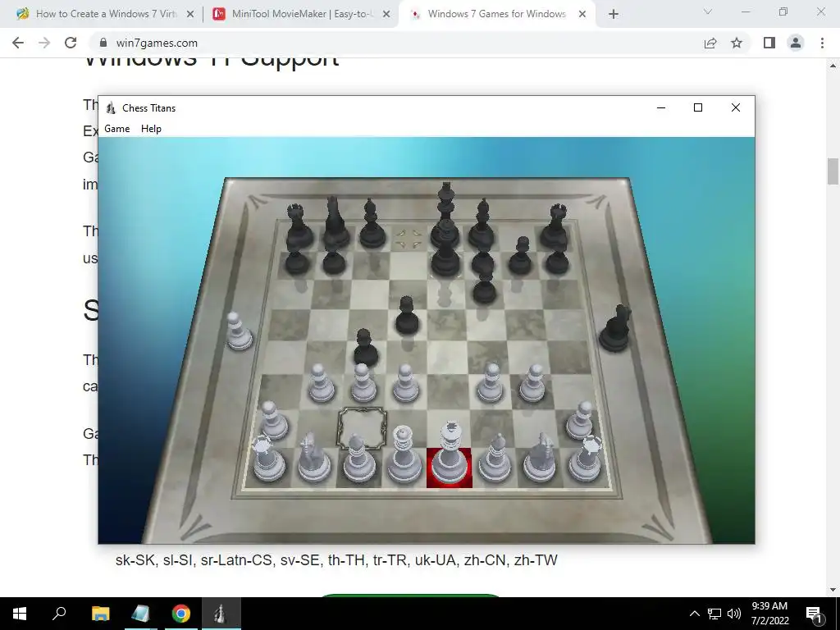The width and height of the screenshot is (840, 630).
Task: Click the highlighted empty square with ornate frame
Action: click(362, 427)
